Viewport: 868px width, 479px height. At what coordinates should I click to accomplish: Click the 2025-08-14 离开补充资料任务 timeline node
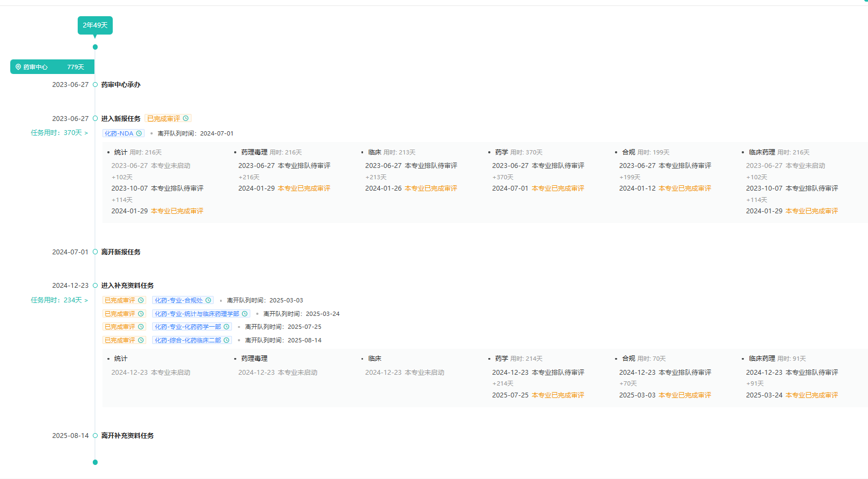[95, 435]
